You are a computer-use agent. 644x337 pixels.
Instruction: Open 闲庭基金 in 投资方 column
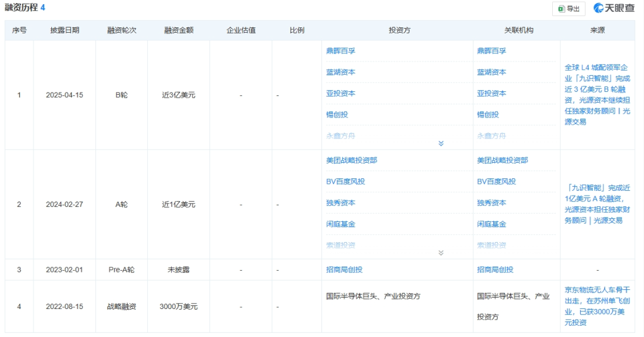pos(340,224)
